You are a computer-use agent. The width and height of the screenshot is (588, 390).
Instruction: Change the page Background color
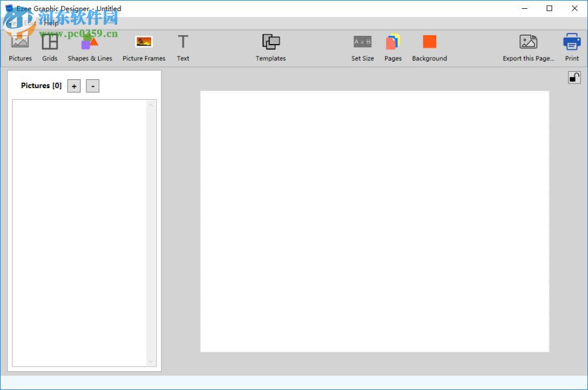click(429, 47)
